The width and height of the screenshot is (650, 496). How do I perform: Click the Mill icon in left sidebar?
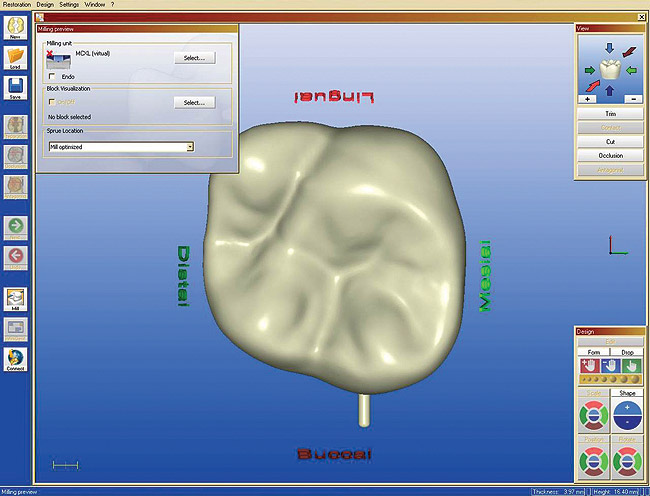pyautogui.click(x=14, y=298)
